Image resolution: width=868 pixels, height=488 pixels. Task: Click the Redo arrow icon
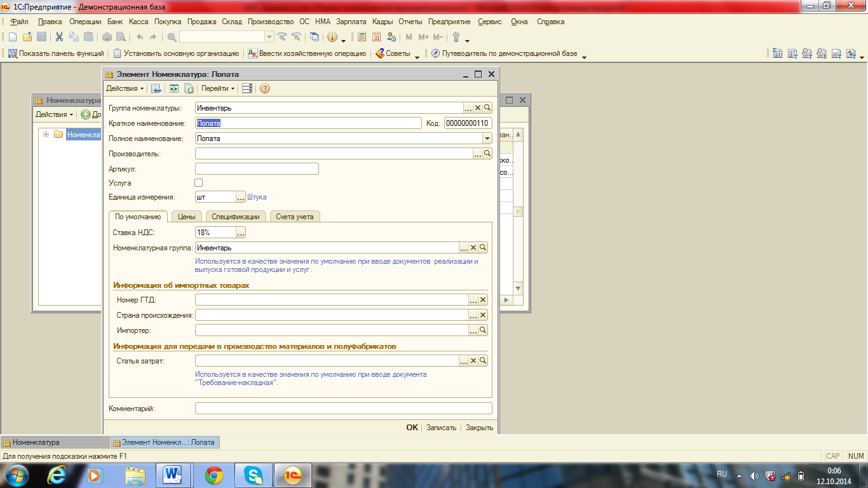pos(153,37)
